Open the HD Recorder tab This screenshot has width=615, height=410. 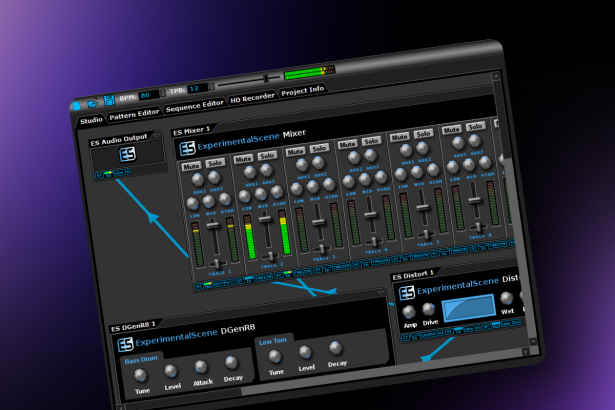[x=252, y=98]
